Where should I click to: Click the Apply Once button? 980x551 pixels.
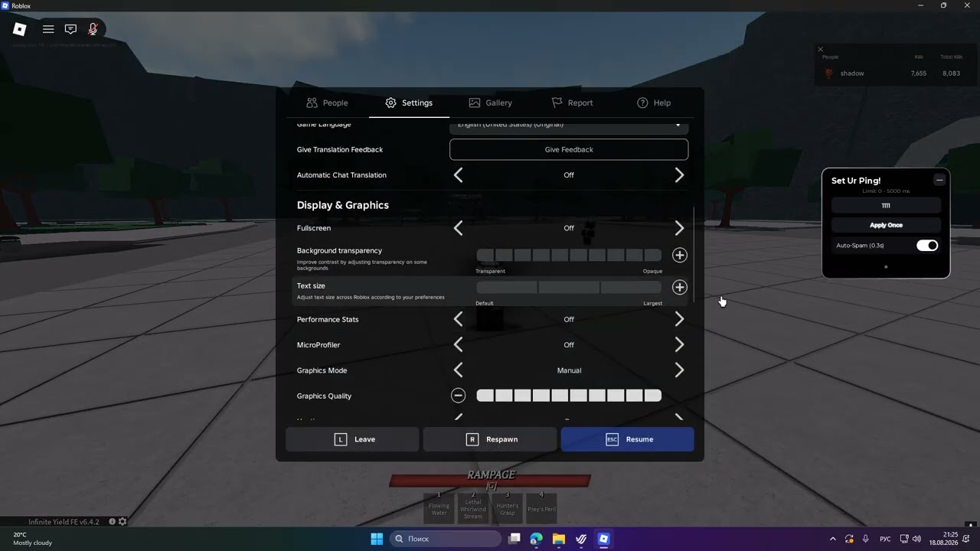tap(886, 225)
